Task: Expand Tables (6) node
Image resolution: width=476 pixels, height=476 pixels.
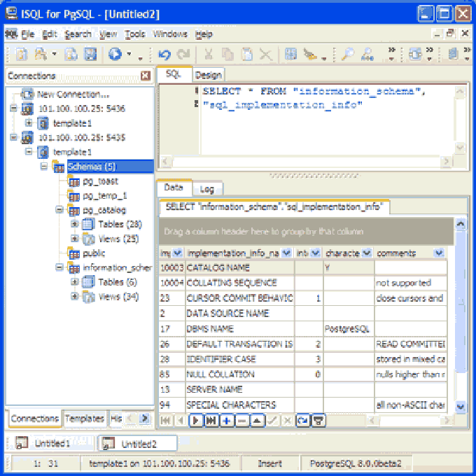Action: tap(74, 281)
